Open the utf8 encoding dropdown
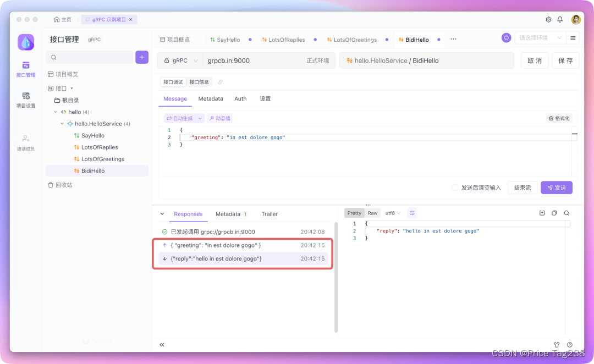Viewport: 594px width, 364px height. [391, 213]
